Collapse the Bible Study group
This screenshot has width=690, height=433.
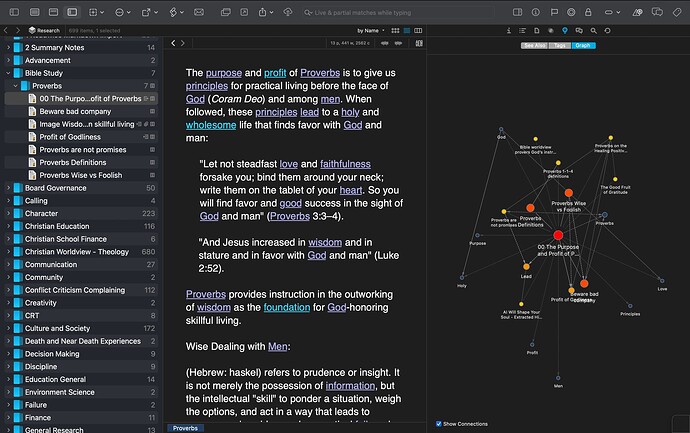coord(7,73)
